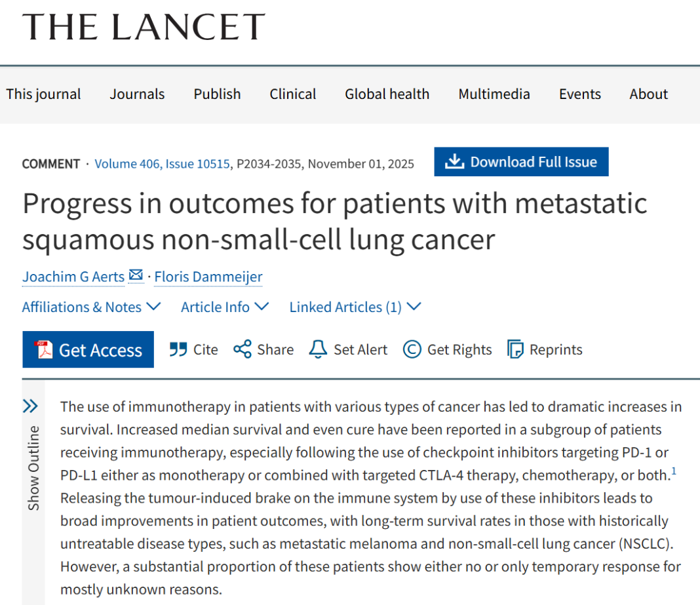
Task: Click the Reprints document icon
Action: (x=516, y=349)
